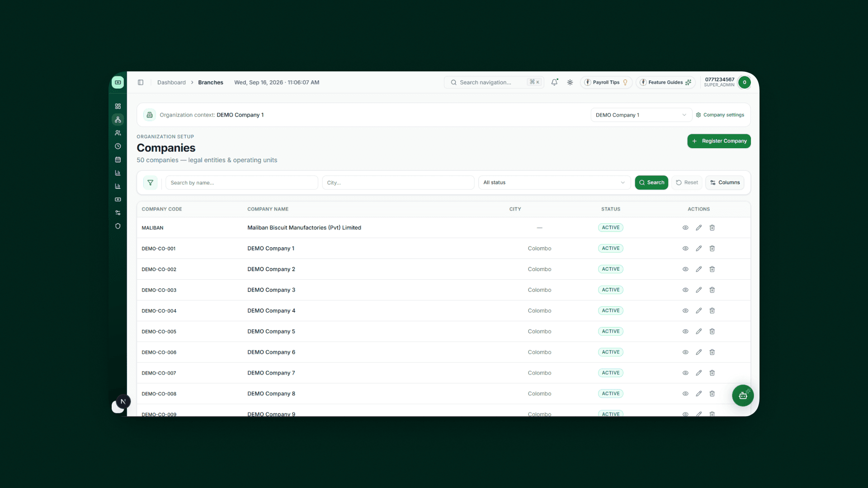Screen dimensions: 868x488
Task: Sort by COMPANY NAME column header
Action: [x=268, y=209]
